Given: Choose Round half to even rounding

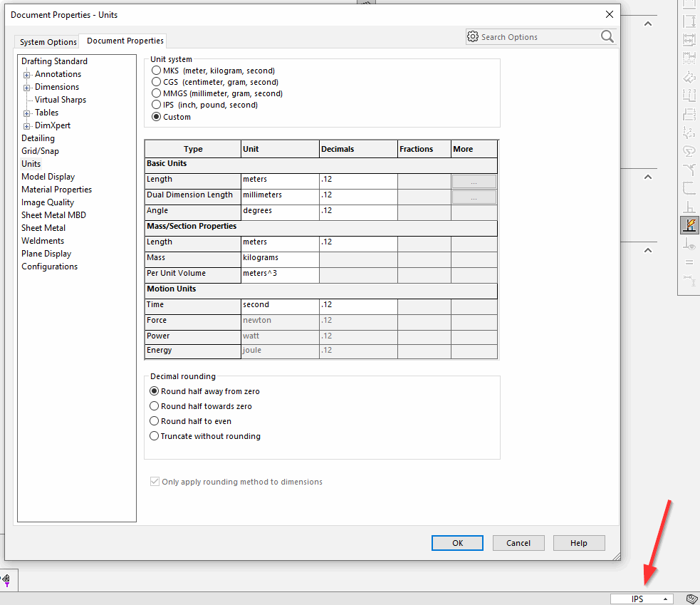Looking at the screenshot, I should 155,420.
